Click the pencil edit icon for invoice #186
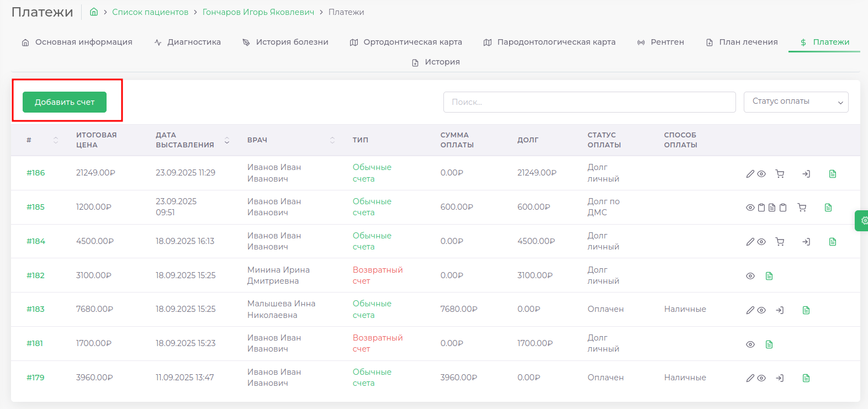868x409 pixels. click(750, 174)
